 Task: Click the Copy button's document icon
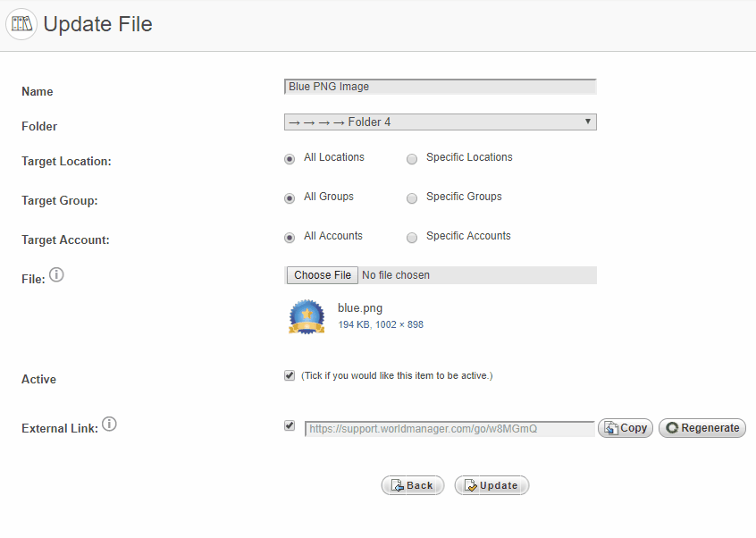(611, 428)
